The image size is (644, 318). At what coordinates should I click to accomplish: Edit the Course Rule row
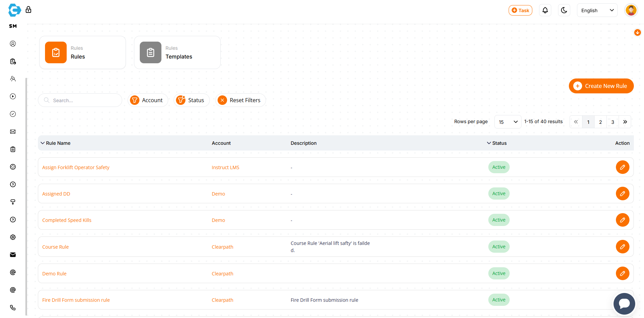click(622, 247)
